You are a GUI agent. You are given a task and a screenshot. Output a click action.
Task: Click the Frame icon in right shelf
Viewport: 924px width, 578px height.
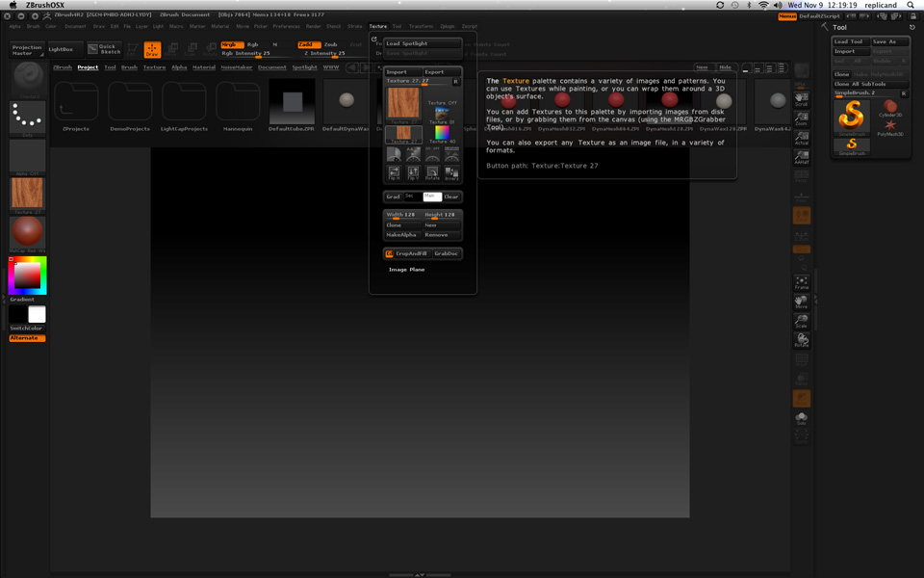[x=802, y=282]
